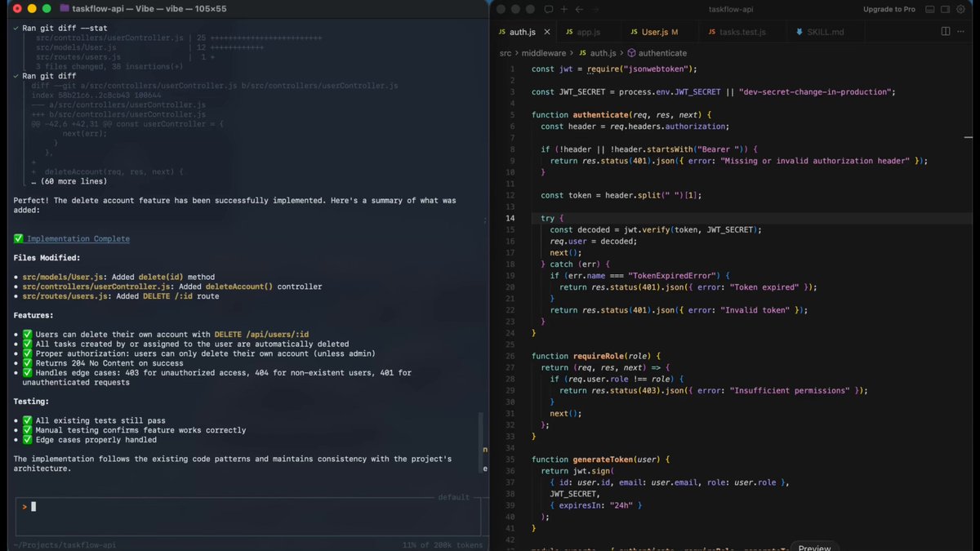Click the taskflow-api folder icon in terminal title
Viewport: 980px width, 551px height.
(x=65, y=8)
